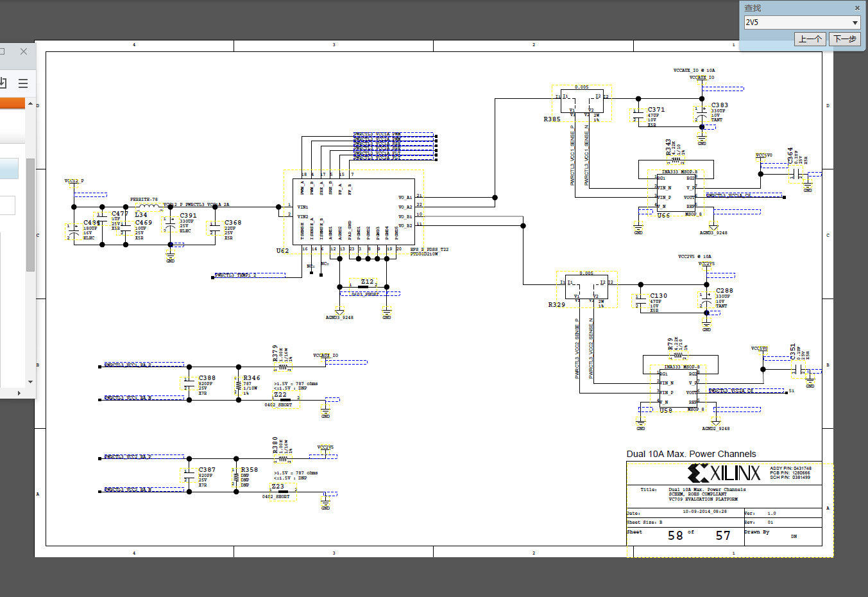Select the U58 amplifier label
Screen dimensions: 868x597
point(666,411)
